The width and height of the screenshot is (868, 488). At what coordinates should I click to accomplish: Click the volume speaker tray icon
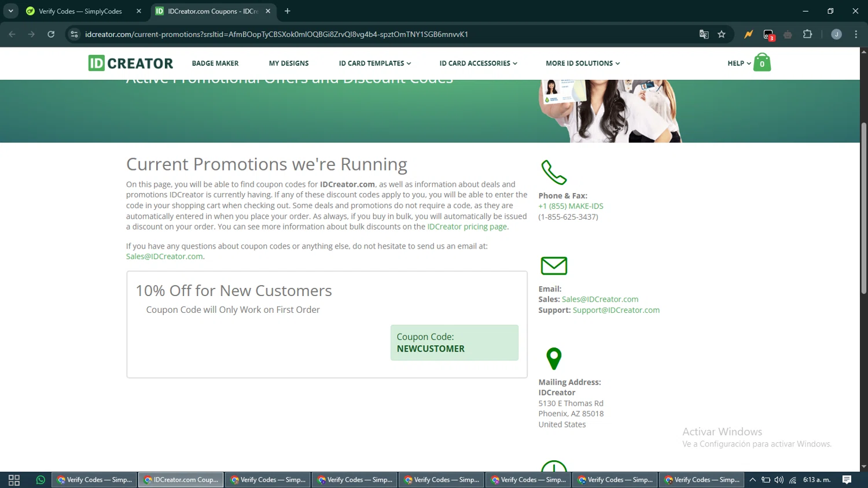tap(779, 480)
